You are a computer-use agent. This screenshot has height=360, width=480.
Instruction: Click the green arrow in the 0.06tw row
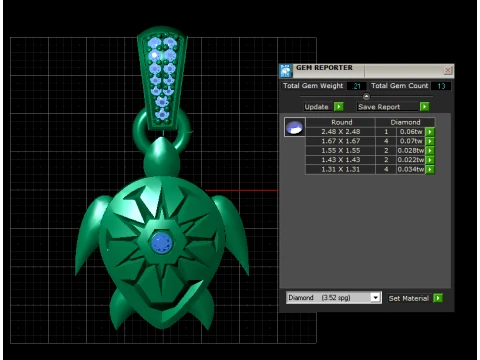[x=430, y=132]
